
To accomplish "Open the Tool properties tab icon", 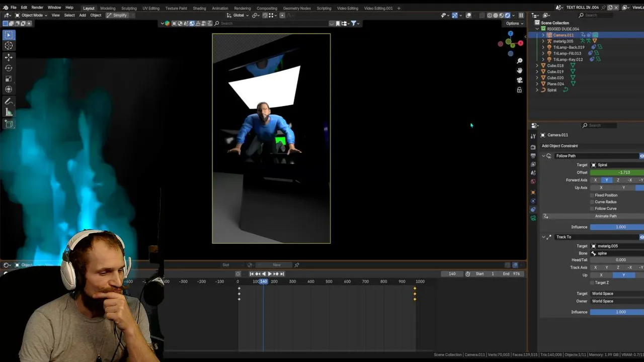I will tap(533, 136).
